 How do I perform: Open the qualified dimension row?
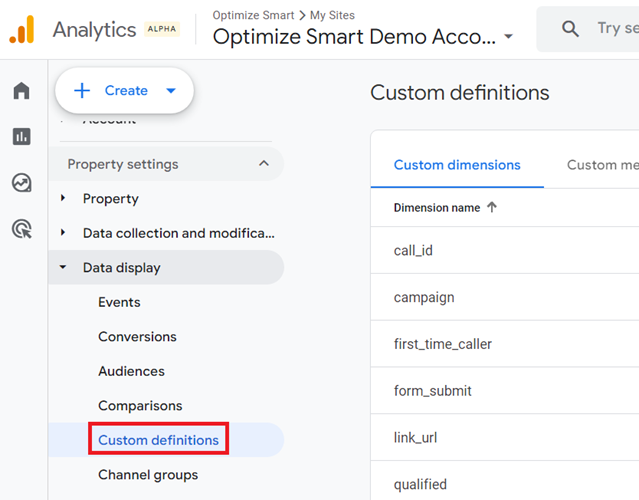pos(505,481)
